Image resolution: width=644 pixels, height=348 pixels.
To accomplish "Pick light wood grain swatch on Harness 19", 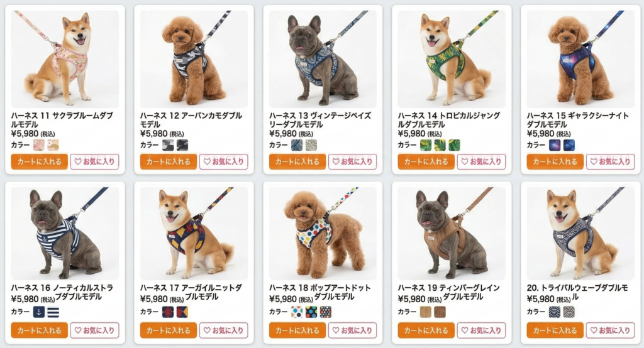I will point(426,312).
